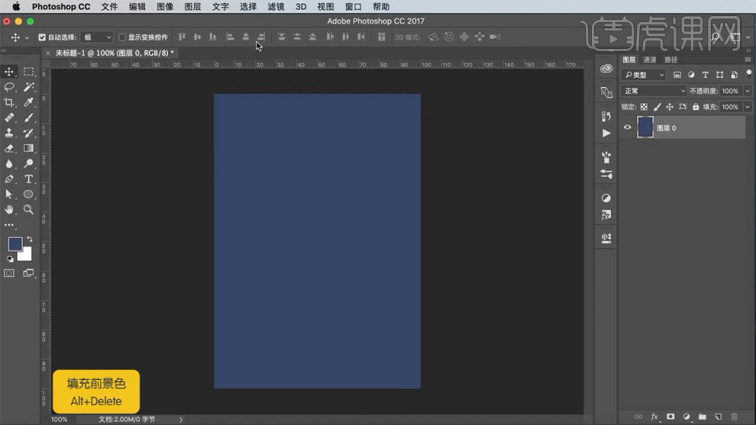Toggle lock image pixels brush icon
The height and width of the screenshot is (426, 756).
tap(657, 107)
